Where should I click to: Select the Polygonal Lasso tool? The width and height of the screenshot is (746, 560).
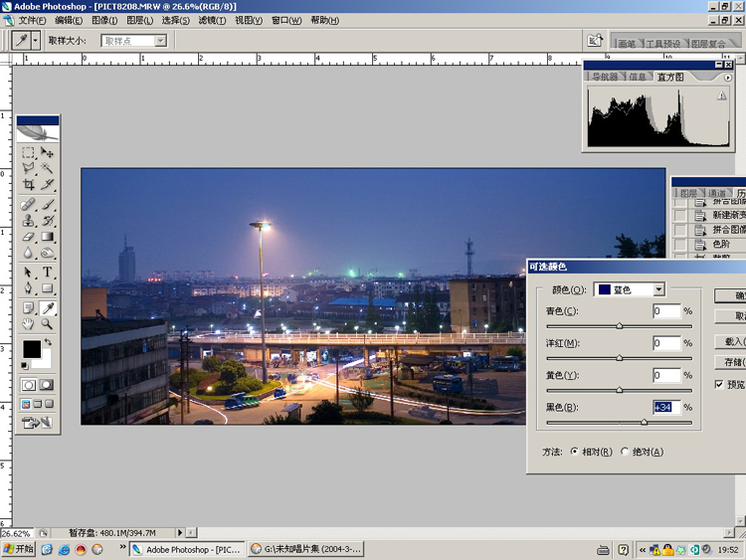[28, 168]
